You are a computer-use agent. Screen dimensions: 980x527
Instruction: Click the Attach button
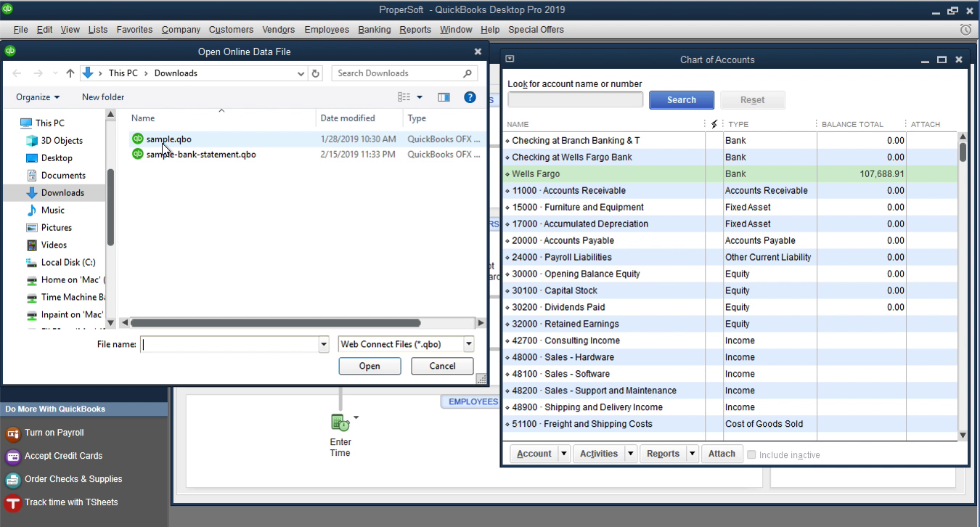click(722, 454)
